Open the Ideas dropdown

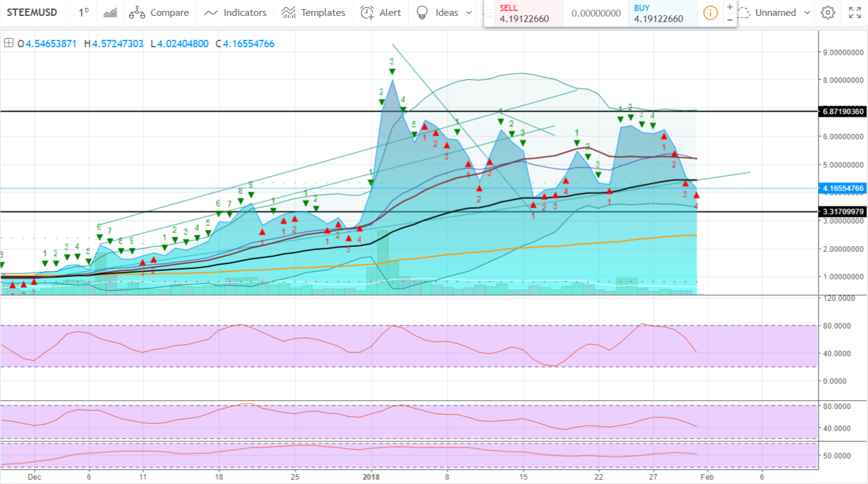(x=444, y=12)
